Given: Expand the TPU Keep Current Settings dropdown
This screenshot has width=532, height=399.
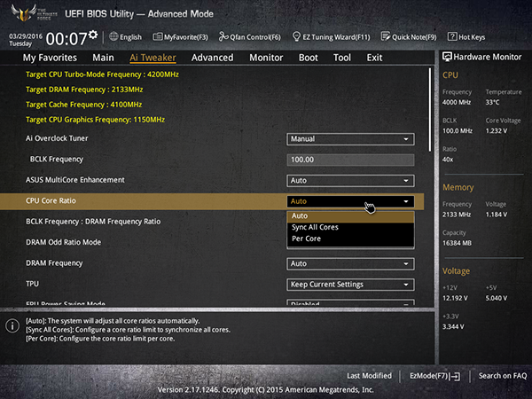Looking at the screenshot, I should (350, 285).
